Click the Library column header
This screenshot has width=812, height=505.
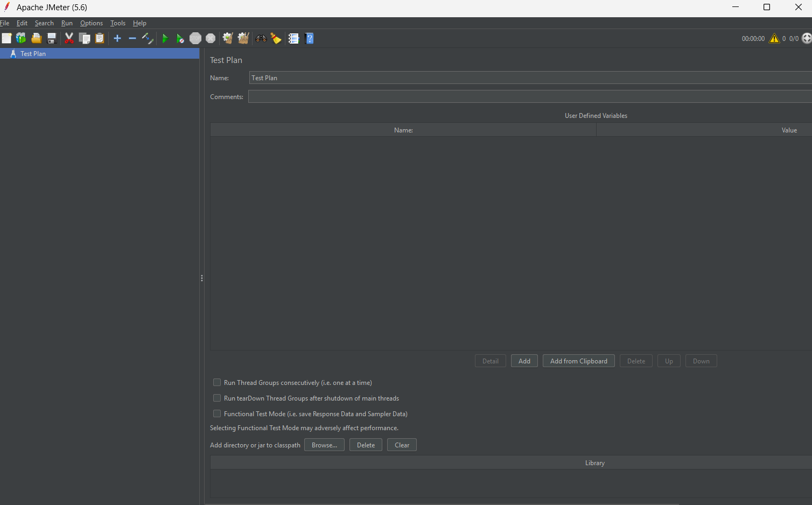511,462
